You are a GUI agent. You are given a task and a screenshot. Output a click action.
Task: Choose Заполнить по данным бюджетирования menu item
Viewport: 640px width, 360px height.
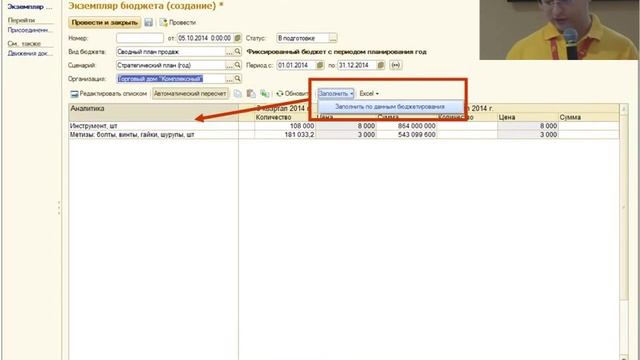pyautogui.click(x=390, y=107)
